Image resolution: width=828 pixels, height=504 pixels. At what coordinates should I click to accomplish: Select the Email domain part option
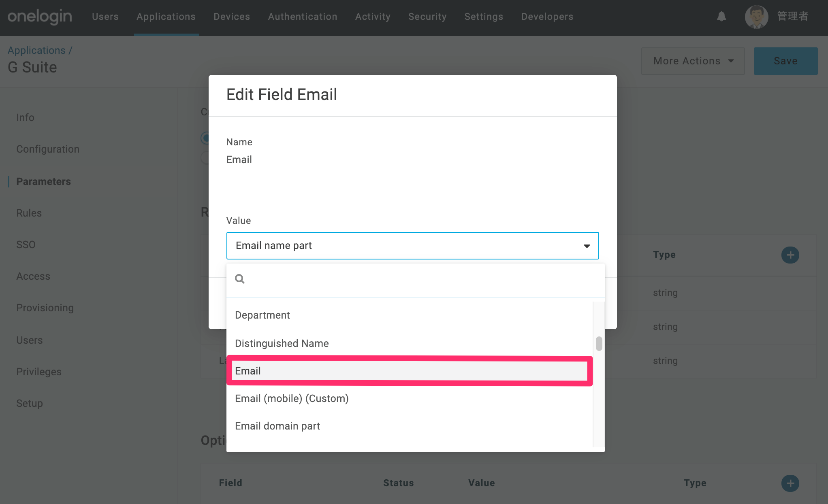pos(409,426)
